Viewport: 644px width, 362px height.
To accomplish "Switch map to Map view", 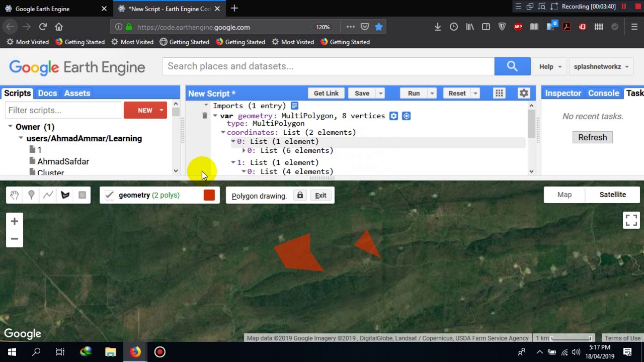I will click(x=565, y=195).
